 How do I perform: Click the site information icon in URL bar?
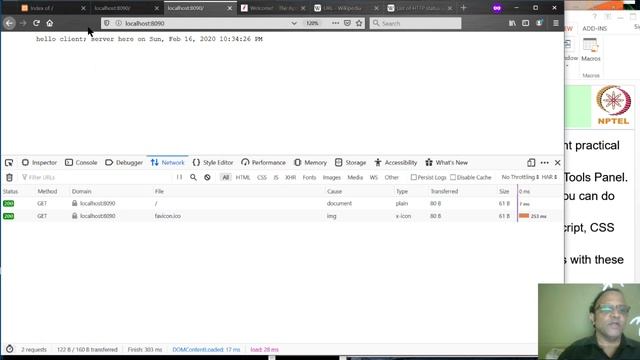118,23
